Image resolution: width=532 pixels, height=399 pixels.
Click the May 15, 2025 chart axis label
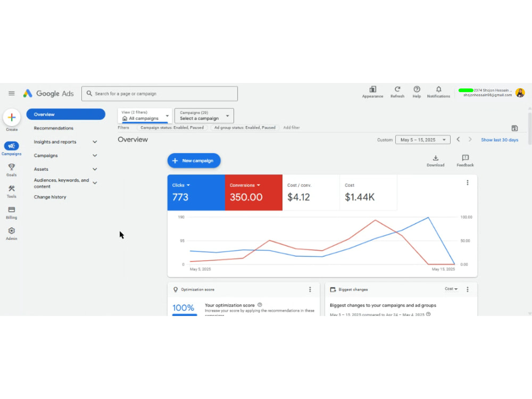pos(443,269)
